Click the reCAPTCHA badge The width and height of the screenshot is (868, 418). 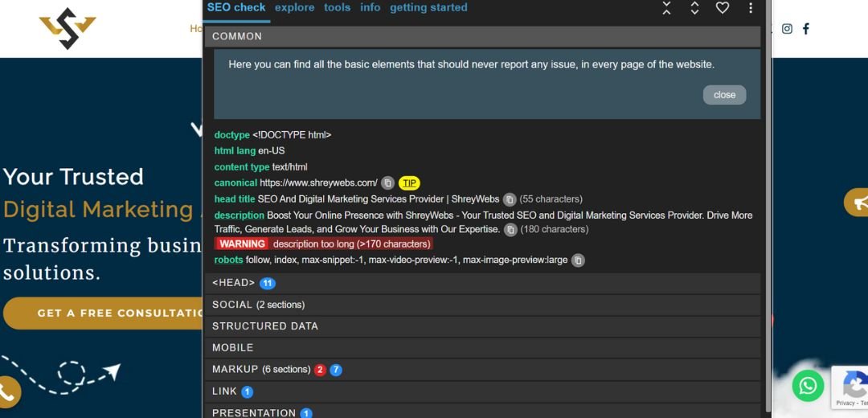850,387
